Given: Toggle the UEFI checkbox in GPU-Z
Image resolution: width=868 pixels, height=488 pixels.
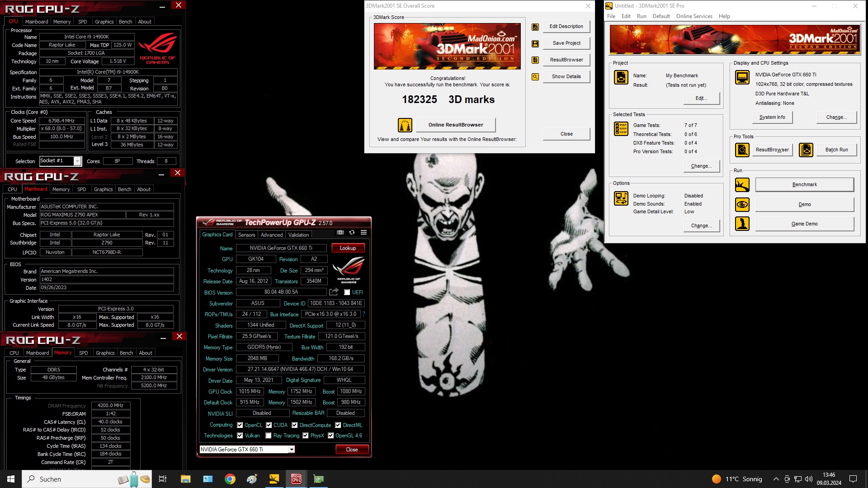Looking at the screenshot, I should point(347,292).
